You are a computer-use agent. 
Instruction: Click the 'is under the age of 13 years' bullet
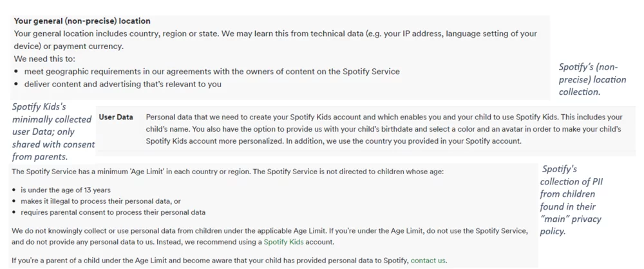pyautogui.click(x=65, y=190)
